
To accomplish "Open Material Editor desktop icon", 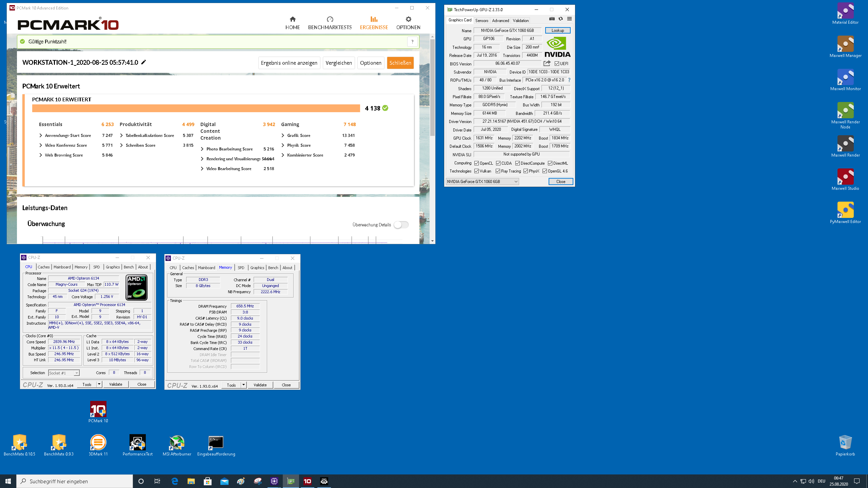I will click(x=845, y=14).
